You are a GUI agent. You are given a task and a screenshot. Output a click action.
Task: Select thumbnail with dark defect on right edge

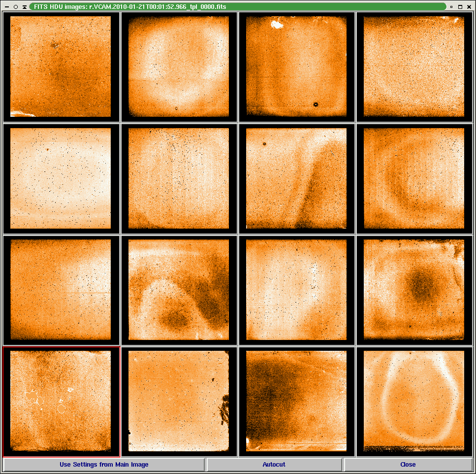coord(179,402)
